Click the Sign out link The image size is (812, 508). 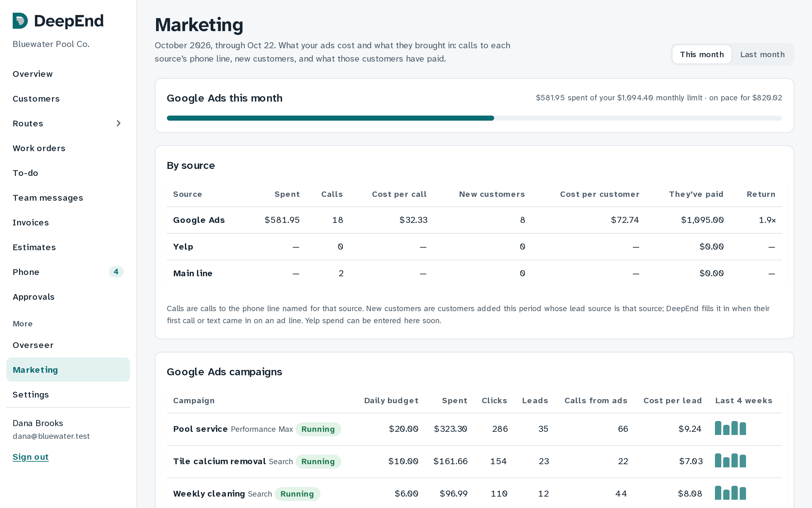30,457
